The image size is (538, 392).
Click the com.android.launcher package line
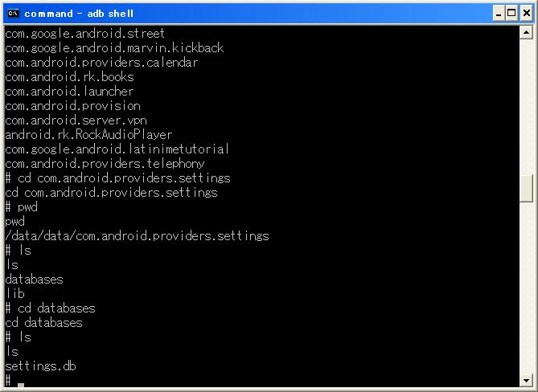pyautogui.click(x=69, y=92)
